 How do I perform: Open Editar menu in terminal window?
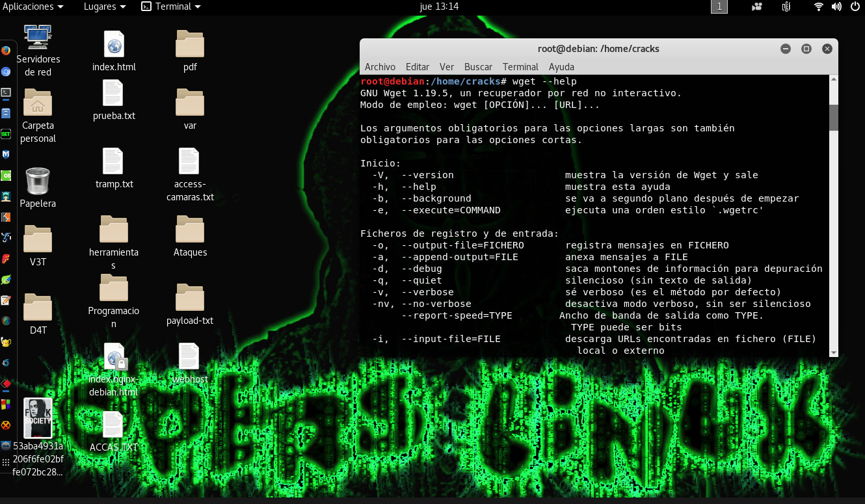point(418,66)
